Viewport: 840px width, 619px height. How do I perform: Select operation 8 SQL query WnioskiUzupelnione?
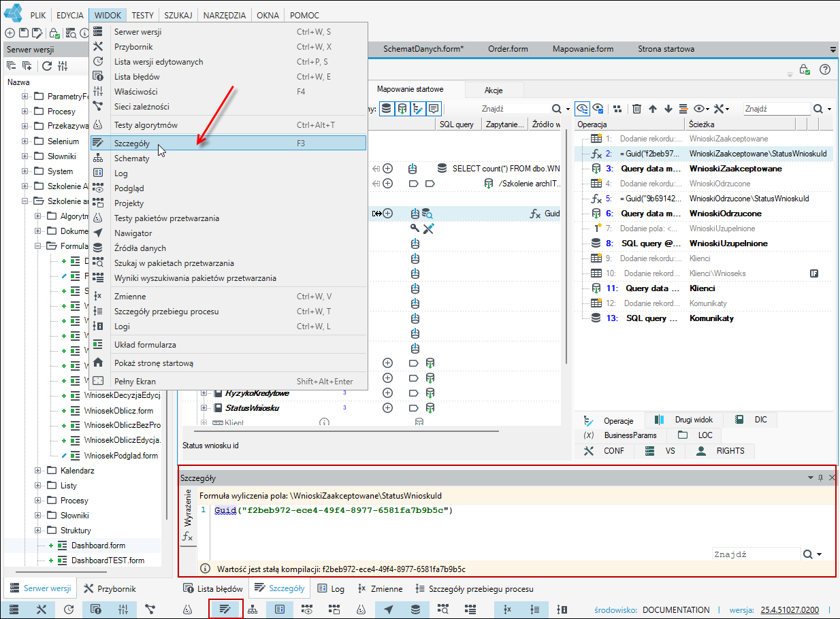tap(704, 244)
